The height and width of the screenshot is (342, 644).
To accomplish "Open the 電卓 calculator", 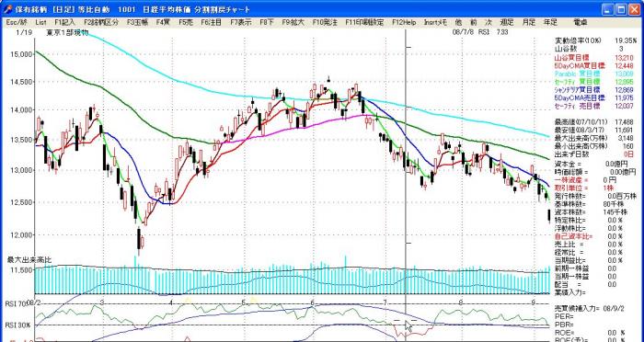I will click(x=580, y=23).
